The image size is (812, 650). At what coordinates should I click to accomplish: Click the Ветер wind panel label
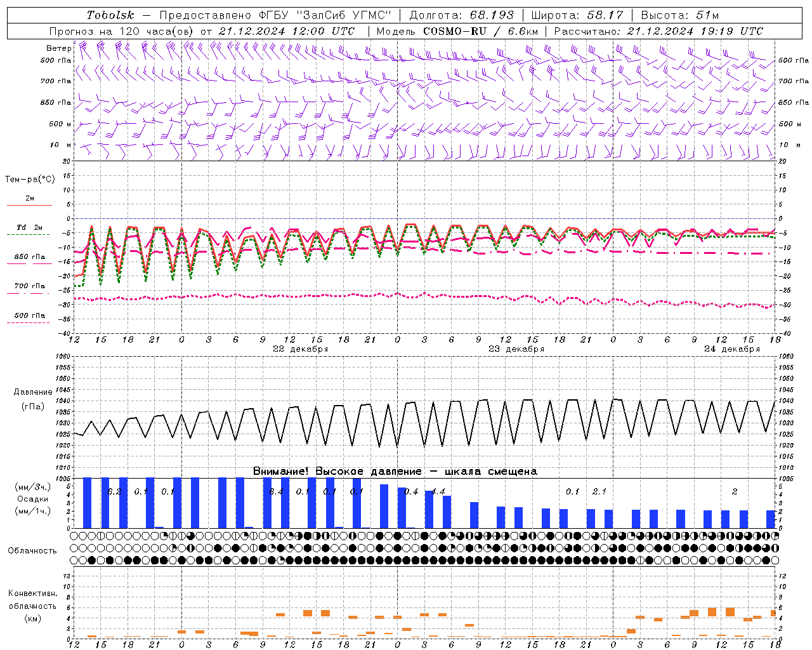click(x=58, y=48)
